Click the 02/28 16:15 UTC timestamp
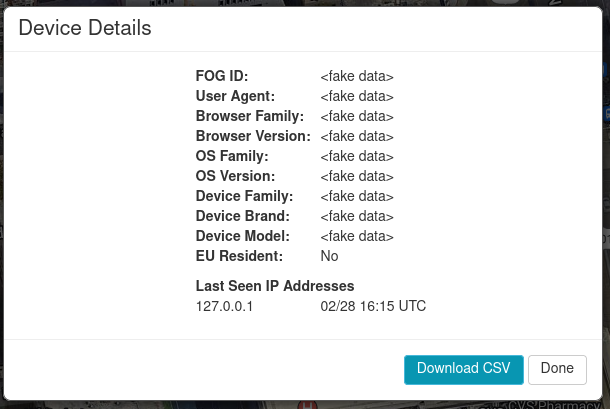The height and width of the screenshot is (409, 610). pyautogui.click(x=373, y=306)
